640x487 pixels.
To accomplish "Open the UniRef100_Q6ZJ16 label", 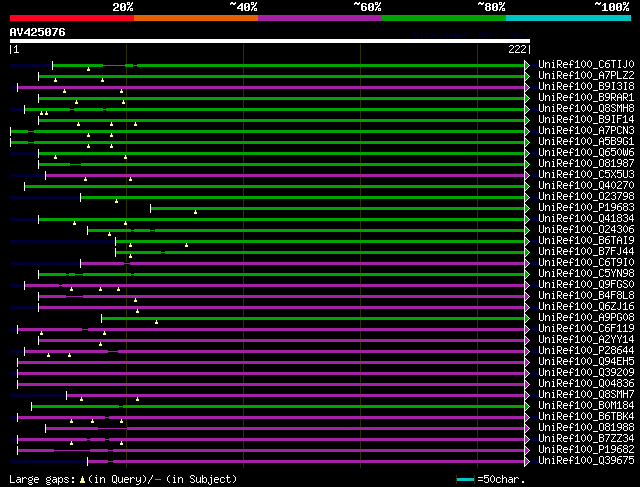I will pyautogui.click(x=586, y=307).
